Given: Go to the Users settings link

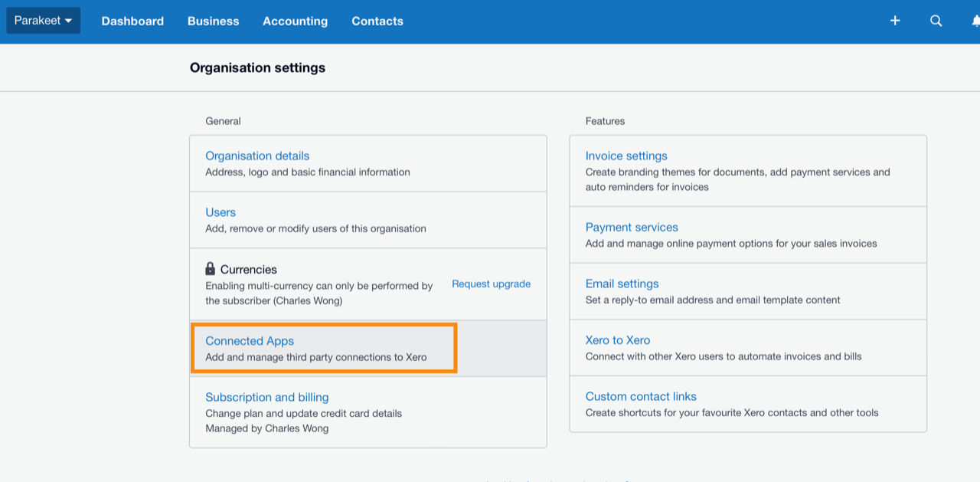Looking at the screenshot, I should (x=220, y=212).
